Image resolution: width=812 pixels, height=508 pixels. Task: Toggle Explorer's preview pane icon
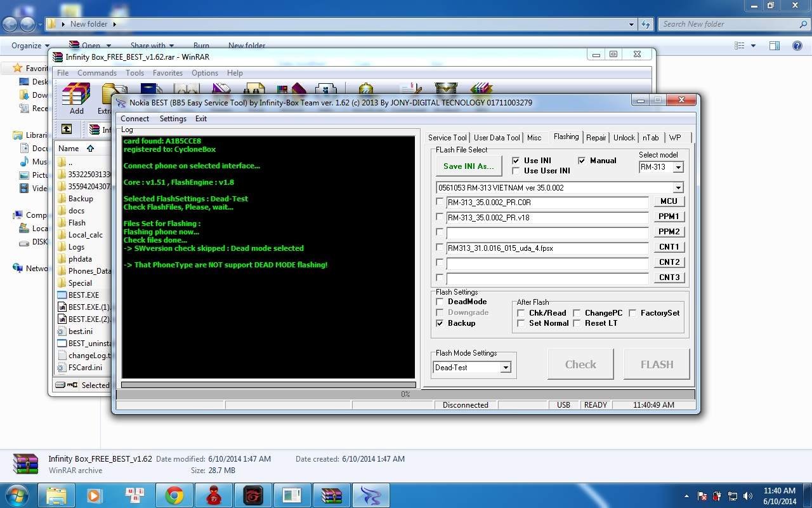(x=774, y=46)
